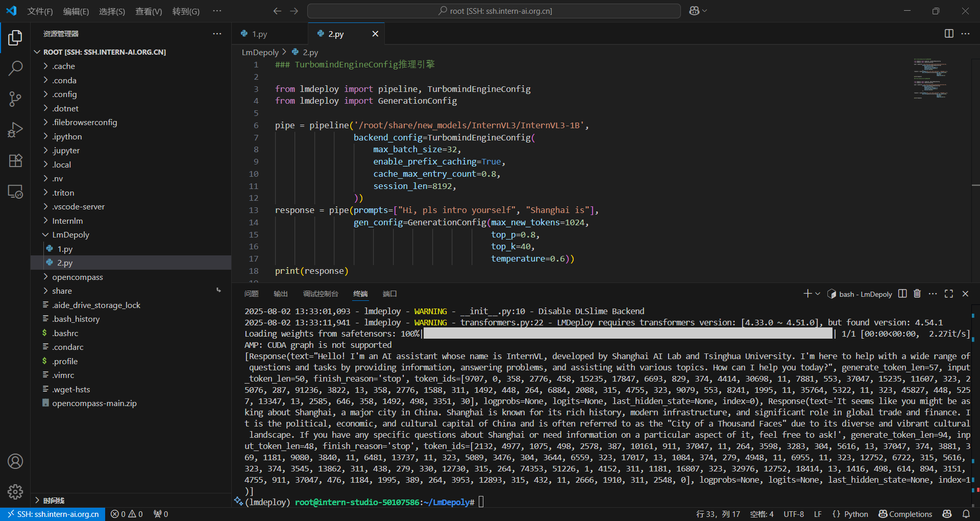Image resolution: width=980 pixels, height=521 pixels.
Task: Go back using navigation arrow
Action: click(x=277, y=11)
